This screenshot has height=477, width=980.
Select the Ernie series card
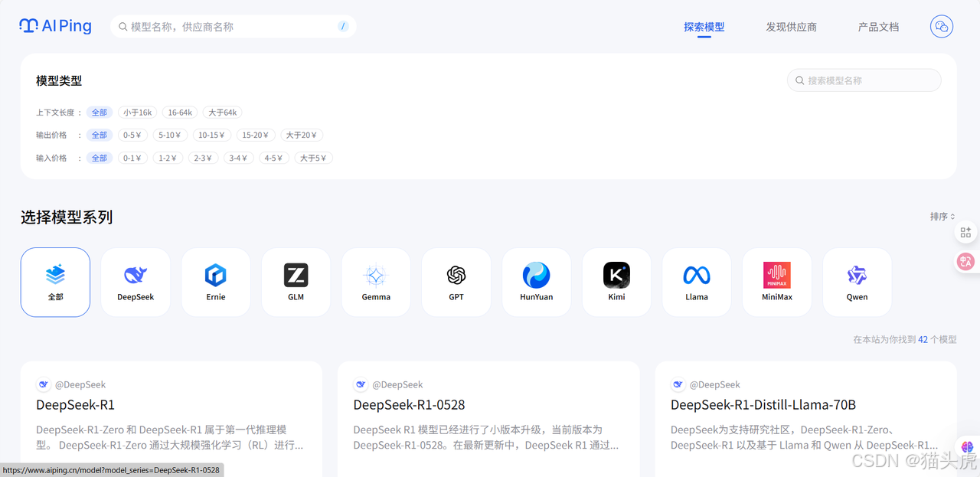pyautogui.click(x=216, y=282)
